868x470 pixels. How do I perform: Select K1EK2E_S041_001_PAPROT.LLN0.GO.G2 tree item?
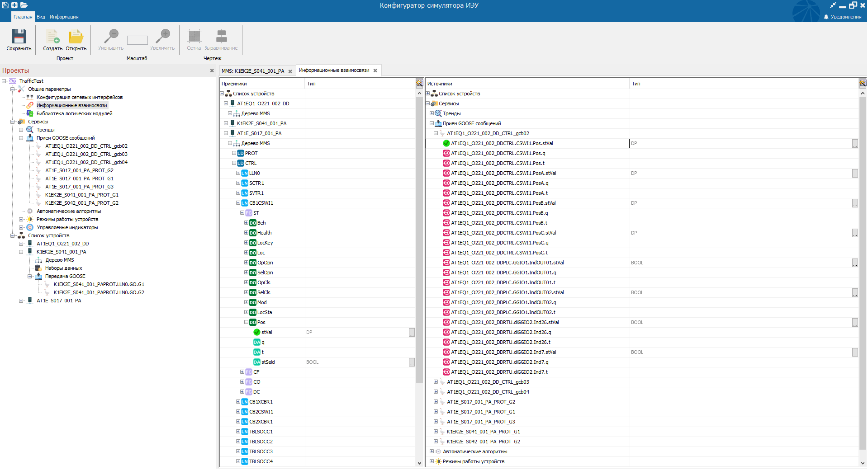(x=99, y=292)
